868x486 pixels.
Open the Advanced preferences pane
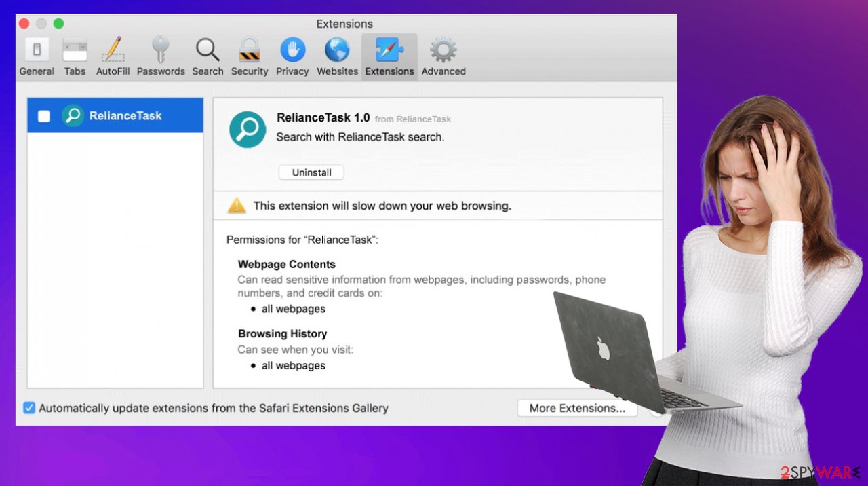tap(443, 58)
